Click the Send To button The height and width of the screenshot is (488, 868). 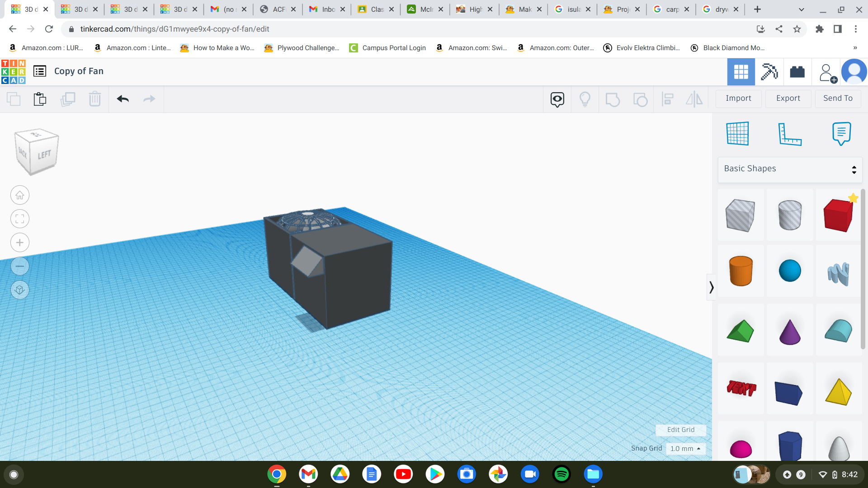click(x=838, y=99)
